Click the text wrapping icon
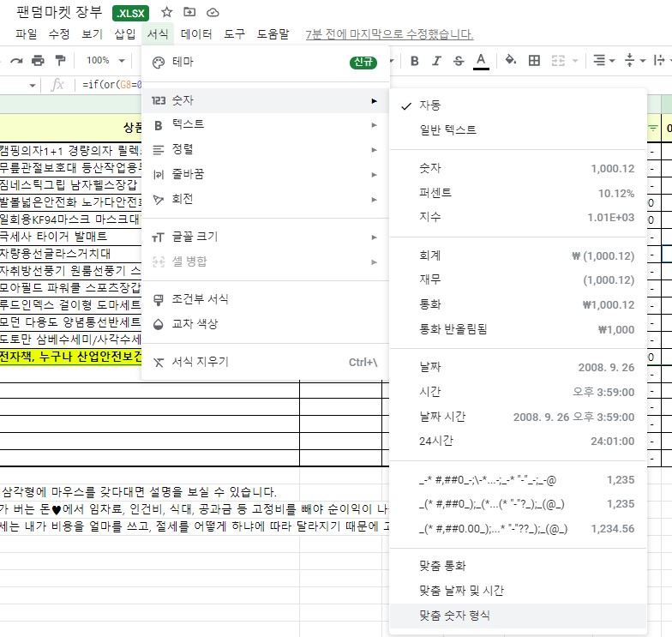This screenshot has height=637, width=672. click(659, 60)
